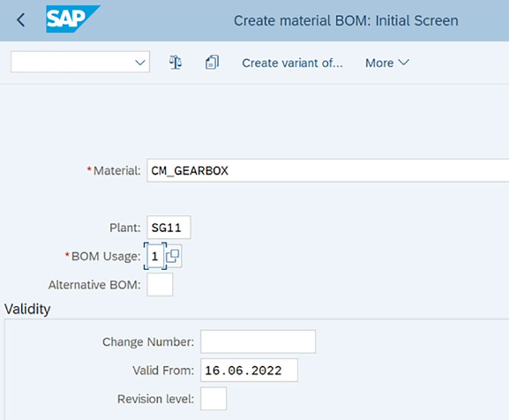The width and height of the screenshot is (509, 420).
Task: Click the Alternative BOM field
Action: point(160,285)
